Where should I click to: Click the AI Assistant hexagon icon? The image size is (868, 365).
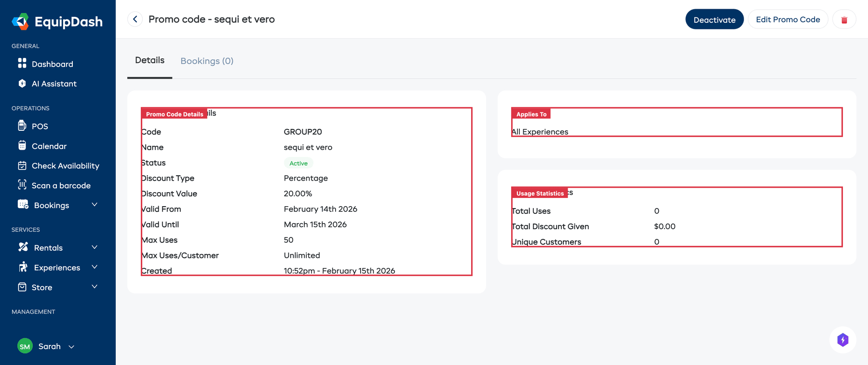[x=22, y=84]
